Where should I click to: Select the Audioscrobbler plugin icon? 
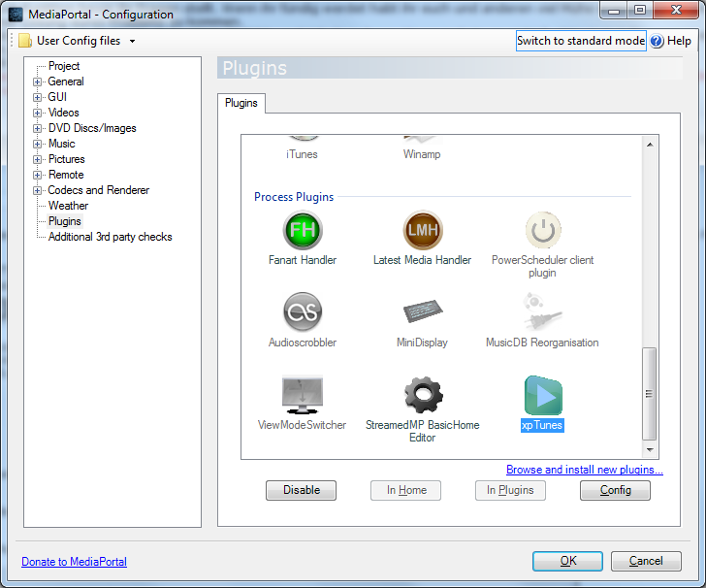click(303, 311)
